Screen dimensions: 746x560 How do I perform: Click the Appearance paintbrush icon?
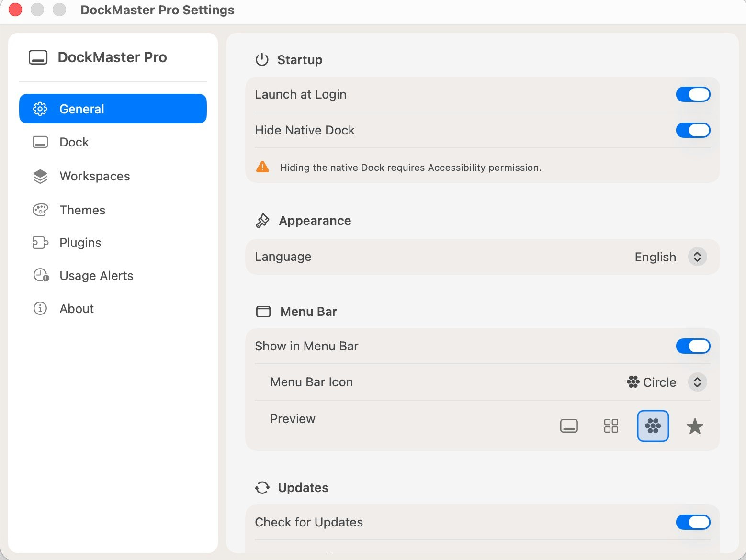click(x=262, y=221)
